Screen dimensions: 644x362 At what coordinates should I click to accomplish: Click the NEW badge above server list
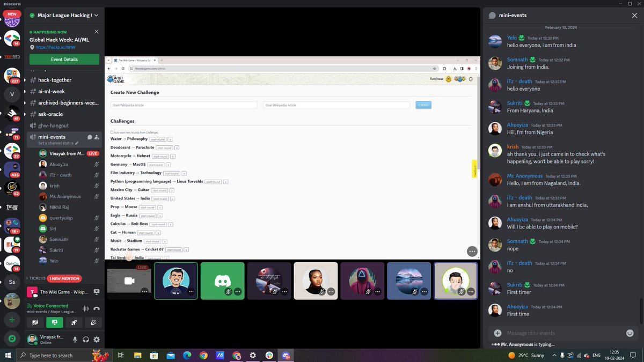(12, 14)
